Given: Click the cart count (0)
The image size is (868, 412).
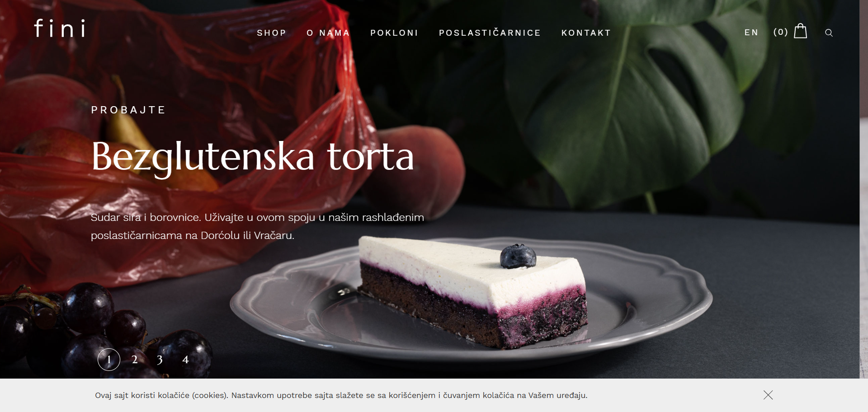Looking at the screenshot, I should pos(781,32).
